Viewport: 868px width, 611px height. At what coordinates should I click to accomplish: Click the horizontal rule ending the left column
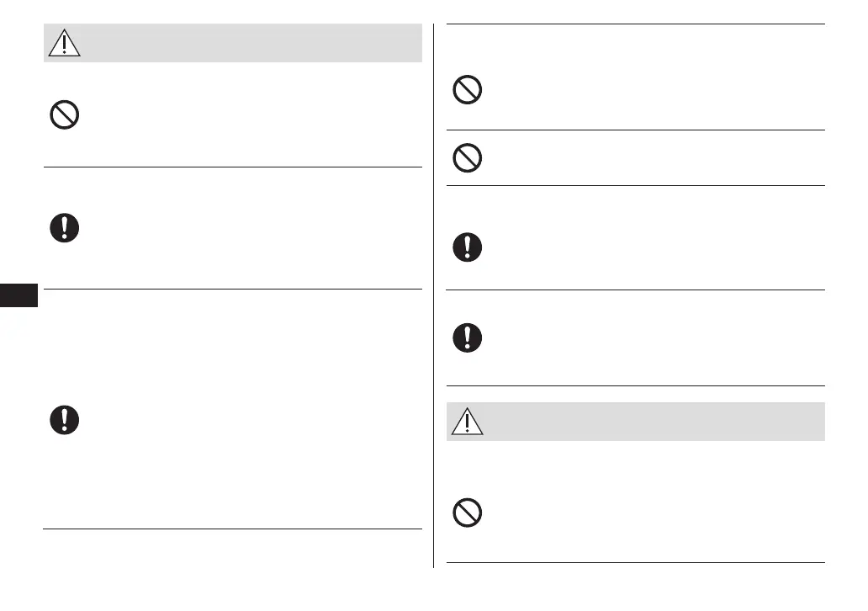click(232, 529)
